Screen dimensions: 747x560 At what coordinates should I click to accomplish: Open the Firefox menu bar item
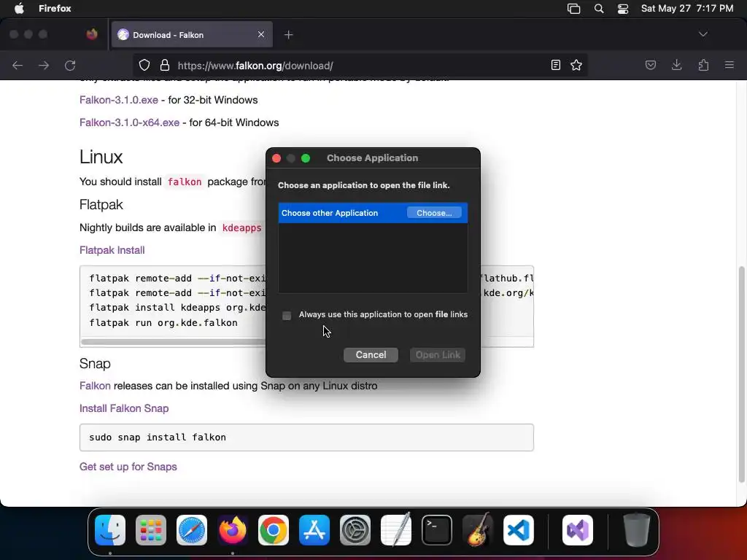click(55, 9)
